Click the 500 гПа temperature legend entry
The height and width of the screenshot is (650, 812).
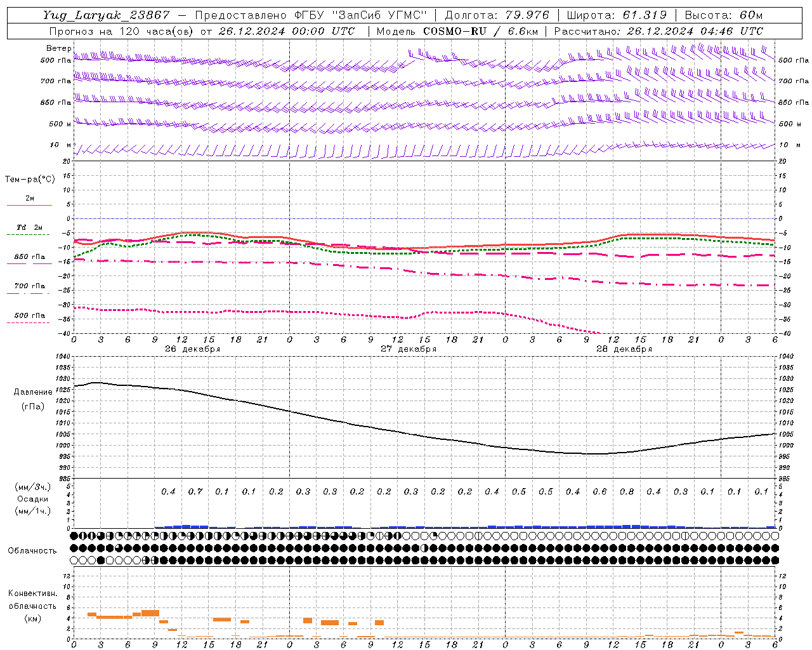[x=30, y=315]
